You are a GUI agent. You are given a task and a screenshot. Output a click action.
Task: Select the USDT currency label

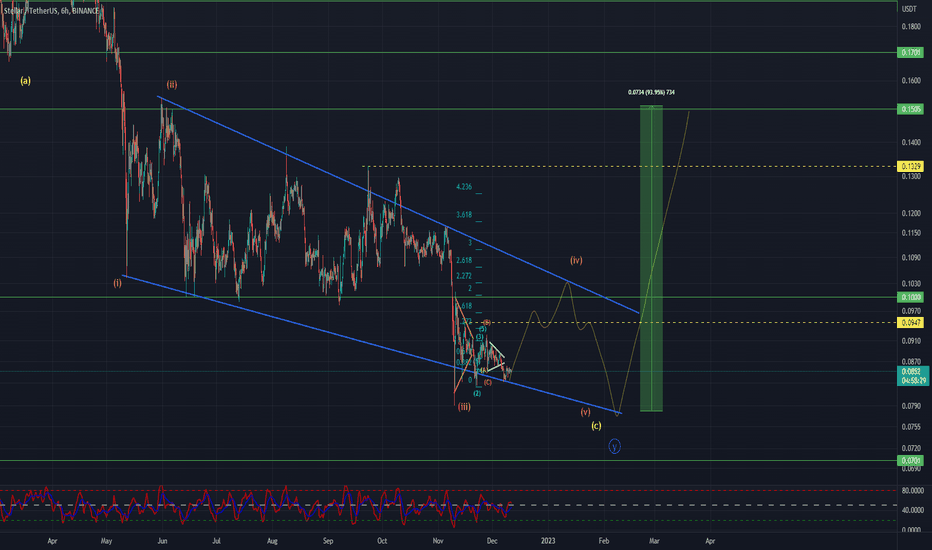[909, 9]
